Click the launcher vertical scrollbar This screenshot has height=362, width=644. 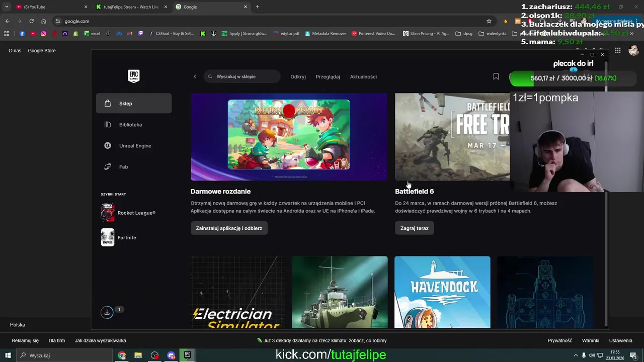point(606,194)
